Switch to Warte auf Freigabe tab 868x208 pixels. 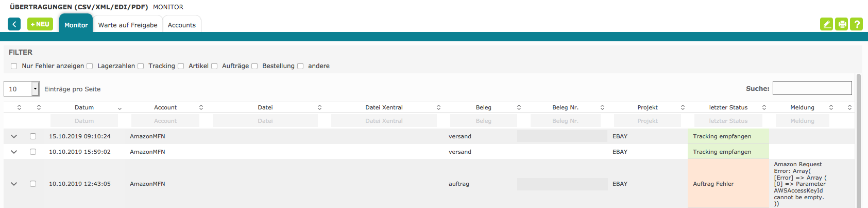(128, 25)
